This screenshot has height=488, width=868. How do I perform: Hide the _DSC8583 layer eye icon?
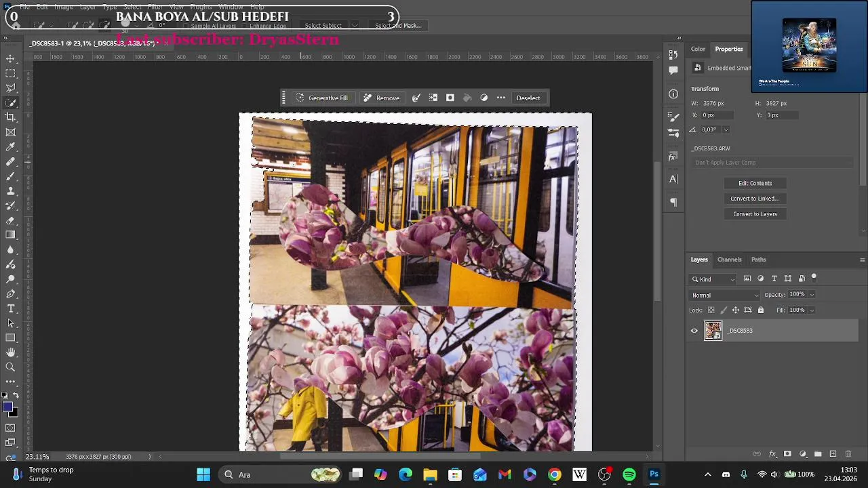694,331
